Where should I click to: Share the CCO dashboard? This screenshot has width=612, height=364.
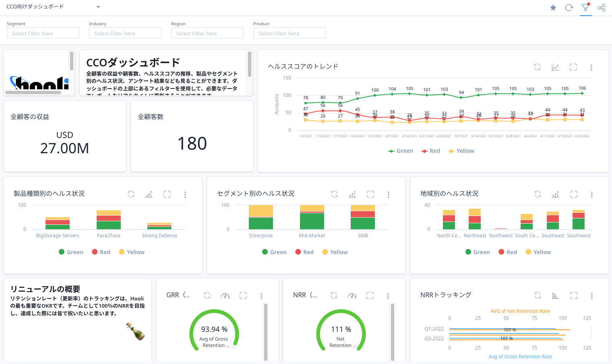[602, 7]
